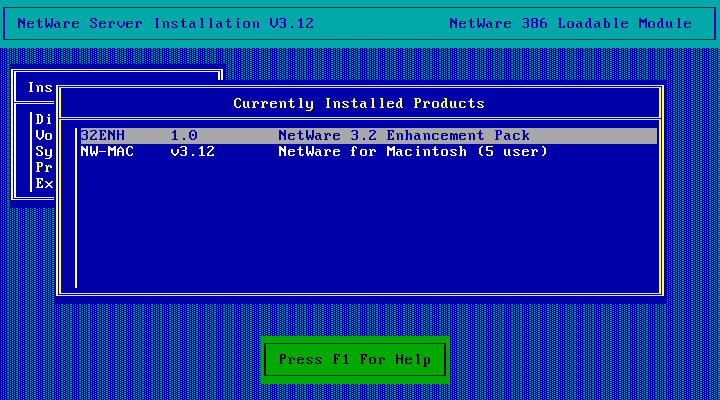Click the Currently Installed Products title

click(x=359, y=103)
